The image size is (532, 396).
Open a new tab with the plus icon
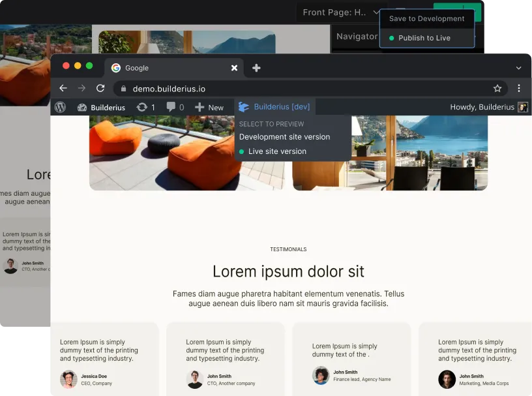pyautogui.click(x=256, y=68)
